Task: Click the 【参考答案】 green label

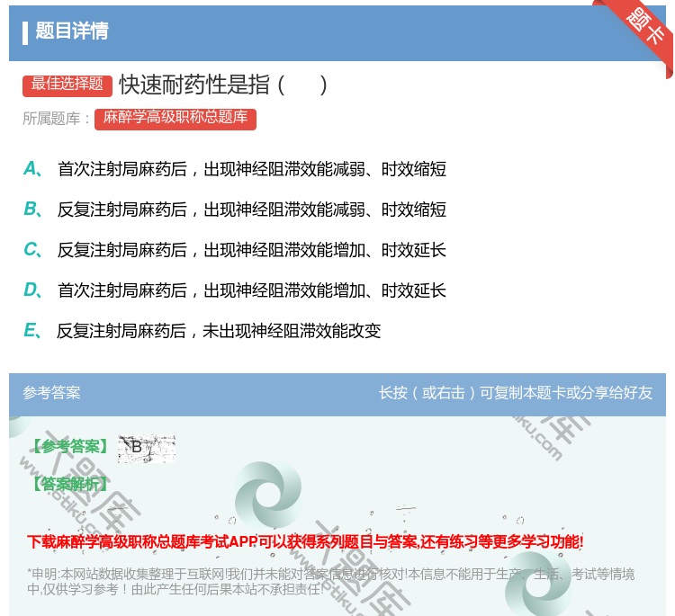Action: coord(70,446)
